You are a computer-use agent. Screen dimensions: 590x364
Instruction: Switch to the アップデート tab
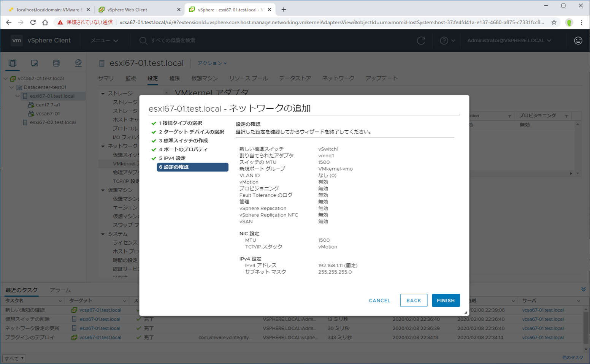pos(381,78)
